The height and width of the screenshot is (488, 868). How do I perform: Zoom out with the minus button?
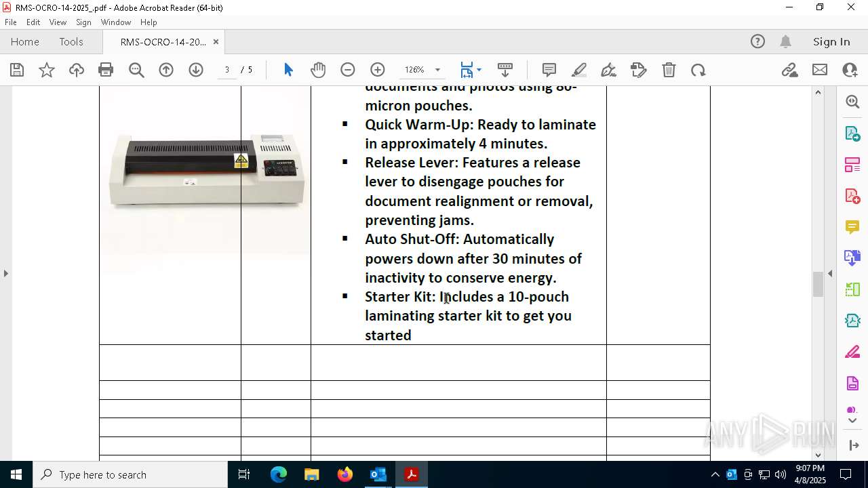pos(348,70)
